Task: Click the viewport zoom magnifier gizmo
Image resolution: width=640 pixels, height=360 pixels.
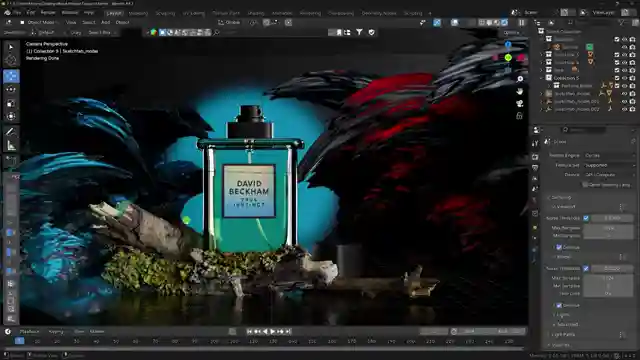Action: [x=520, y=79]
